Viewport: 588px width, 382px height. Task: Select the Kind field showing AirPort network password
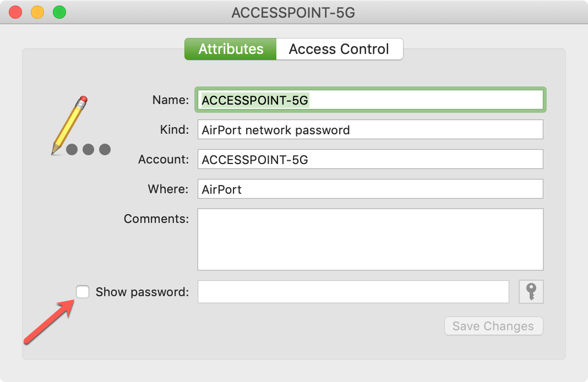[371, 129]
